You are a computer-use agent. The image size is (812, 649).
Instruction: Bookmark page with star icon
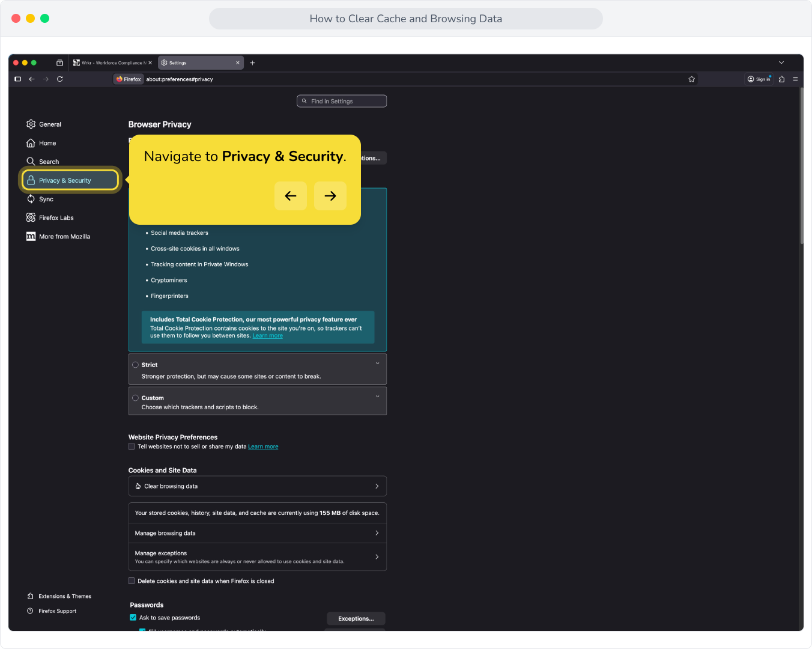click(x=691, y=79)
